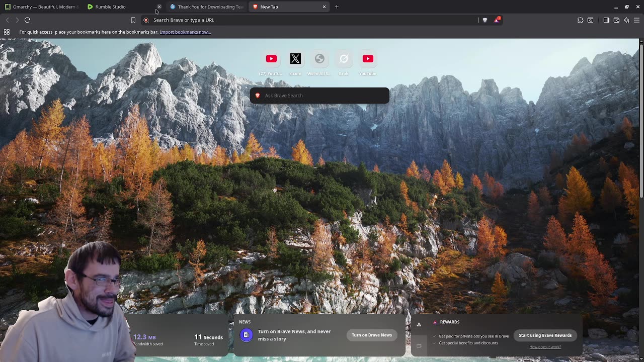Switch to Thank You for Downloading tab
Image resolution: width=644 pixels, height=362 pixels.
point(206,7)
